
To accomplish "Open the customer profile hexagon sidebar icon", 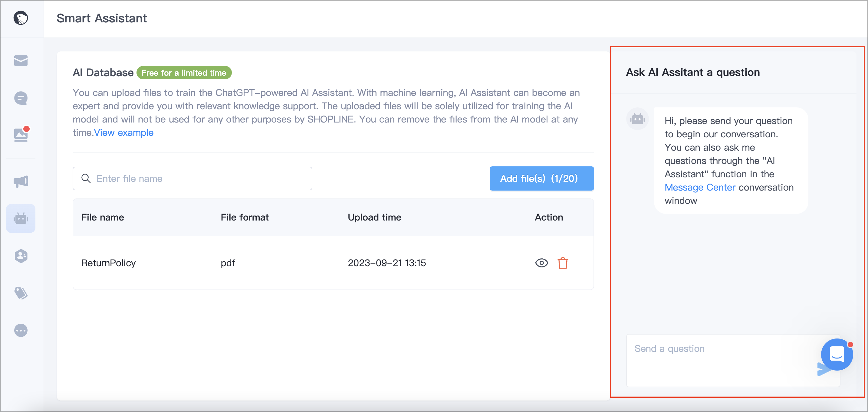I will click(21, 256).
